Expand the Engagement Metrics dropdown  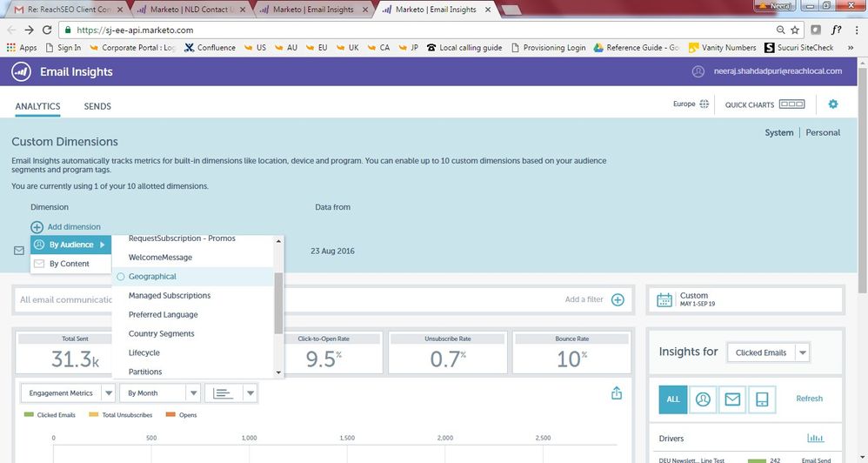coord(108,393)
